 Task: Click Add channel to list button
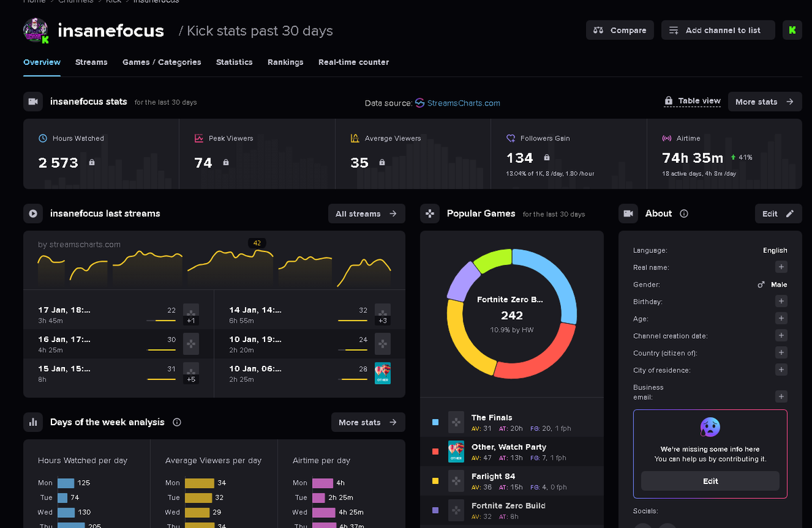coord(717,30)
